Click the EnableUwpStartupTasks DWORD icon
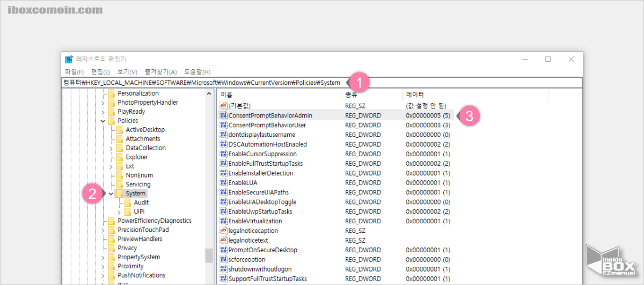The height and width of the screenshot is (285, 644). (x=224, y=211)
